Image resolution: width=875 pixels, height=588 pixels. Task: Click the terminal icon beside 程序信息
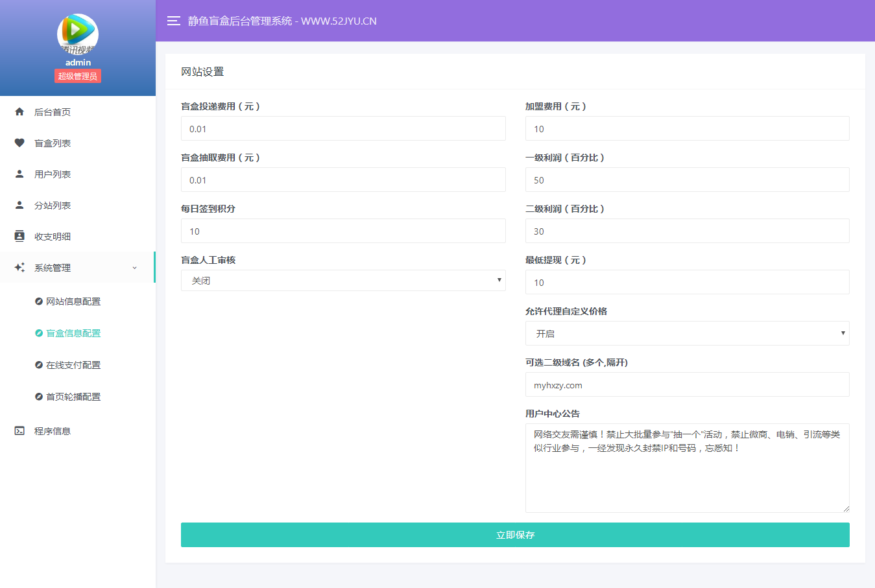[x=19, y=430]
